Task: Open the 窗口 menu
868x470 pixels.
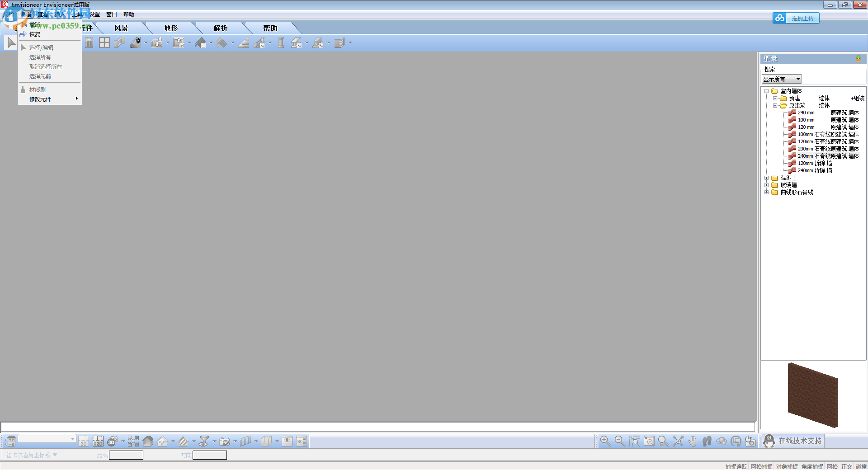Action: pos(111,14)
